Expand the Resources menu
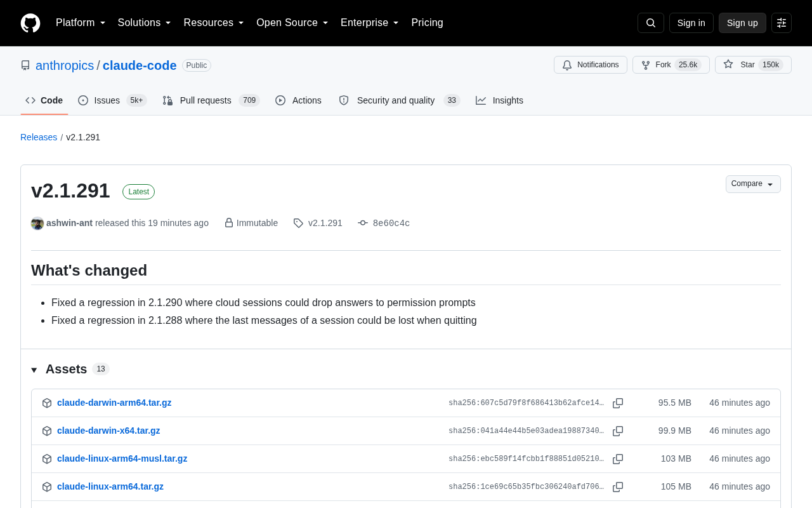The image size is (812, 508). pos(214,23)
